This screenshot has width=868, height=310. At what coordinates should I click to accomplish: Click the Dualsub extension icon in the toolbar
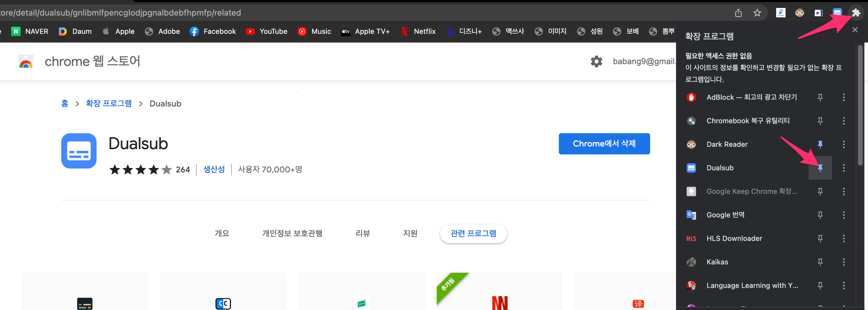tap(837, 13)
